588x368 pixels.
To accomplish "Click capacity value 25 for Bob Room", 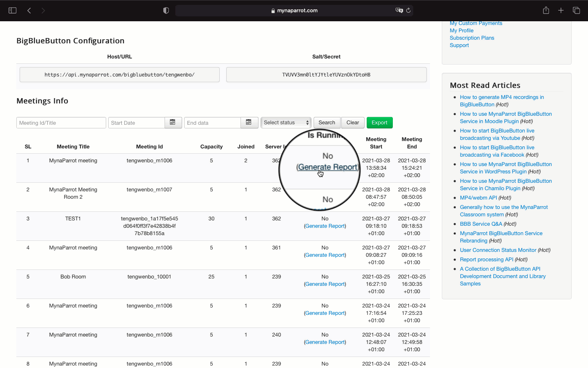I will (212, 277).
